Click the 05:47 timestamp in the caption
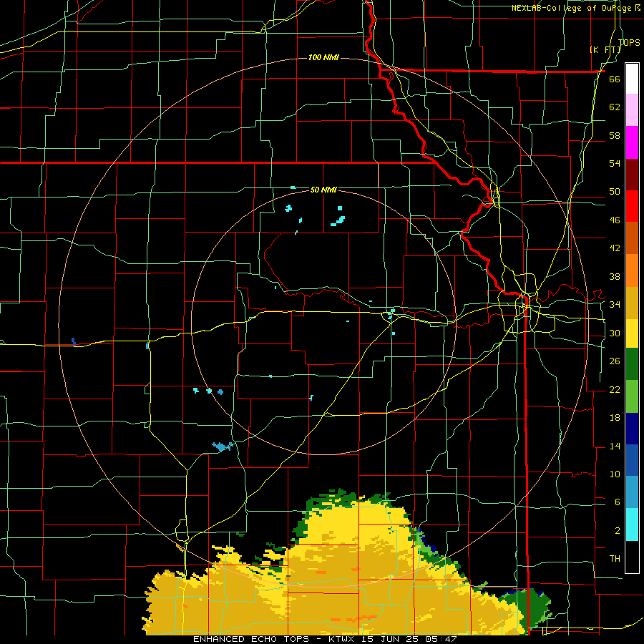The image size is (644, 644). pyautogui.click(x=441, y=639)
